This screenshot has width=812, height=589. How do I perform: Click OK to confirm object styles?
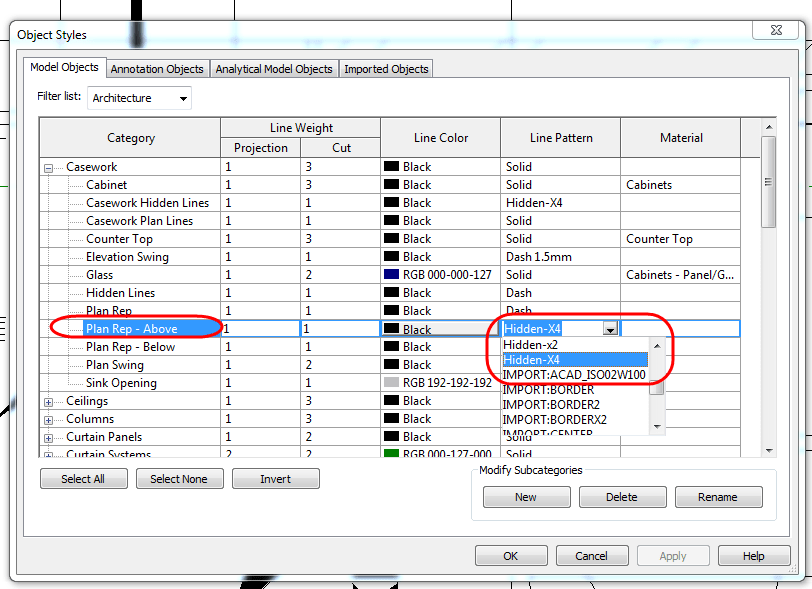[511, 555]
